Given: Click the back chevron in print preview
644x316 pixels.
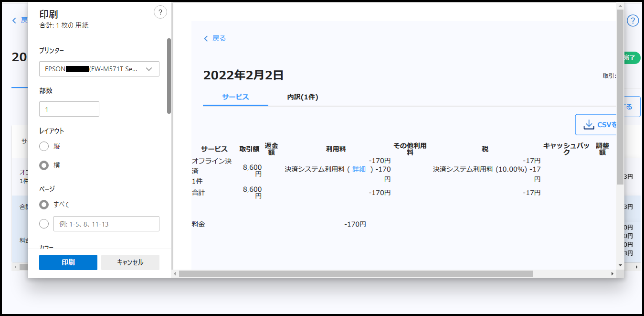Looking at the screenshot, I should [206, 39].
